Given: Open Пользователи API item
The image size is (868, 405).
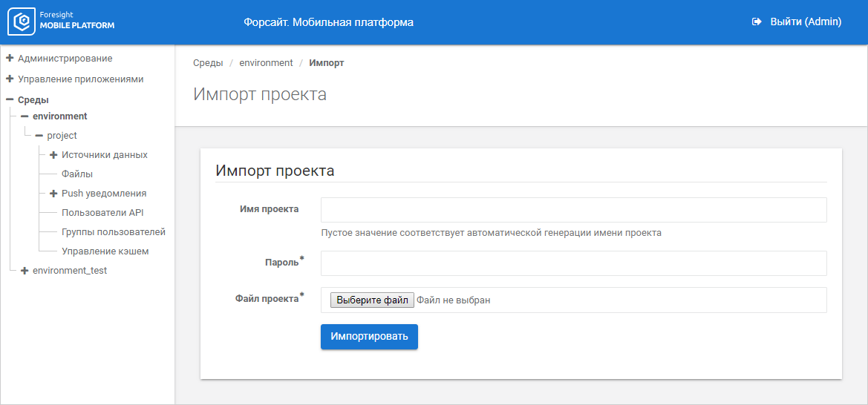Looking at the screenshot, I should point(102,213).
